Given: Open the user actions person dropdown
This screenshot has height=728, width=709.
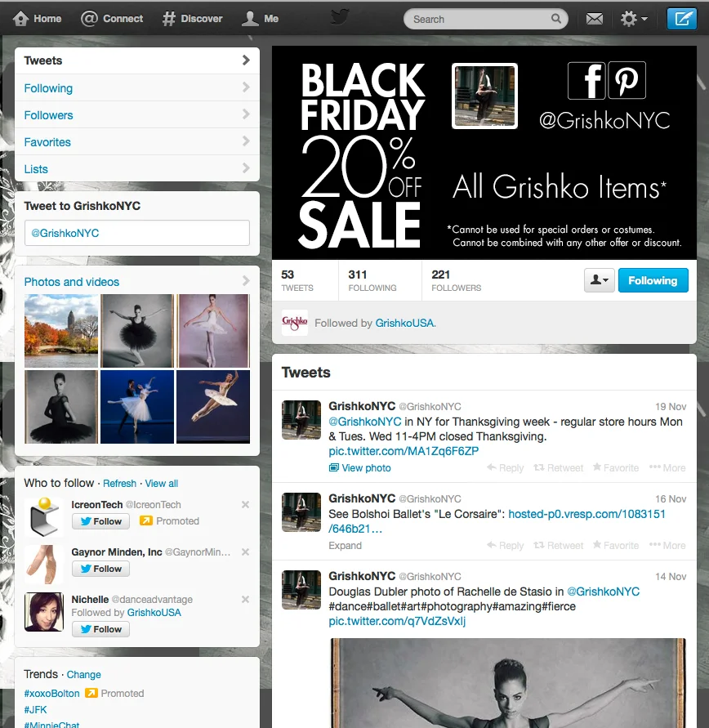Looking at the screenshot, I should 599,280.
